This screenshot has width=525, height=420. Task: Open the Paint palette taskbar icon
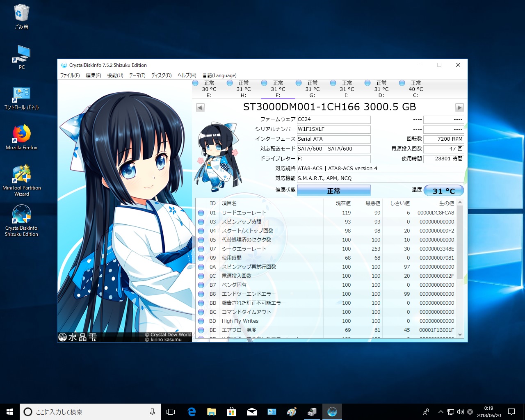coord(292,412)
